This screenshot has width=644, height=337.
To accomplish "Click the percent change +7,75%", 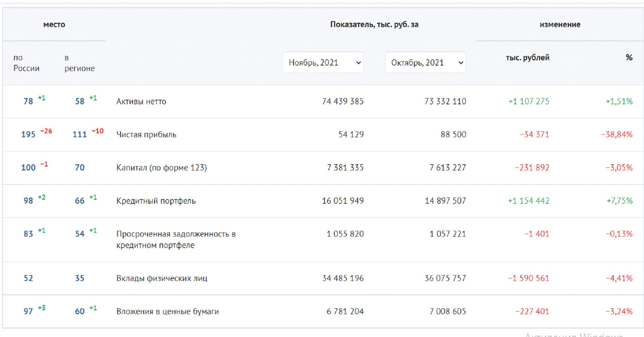I will click(620, 201).
